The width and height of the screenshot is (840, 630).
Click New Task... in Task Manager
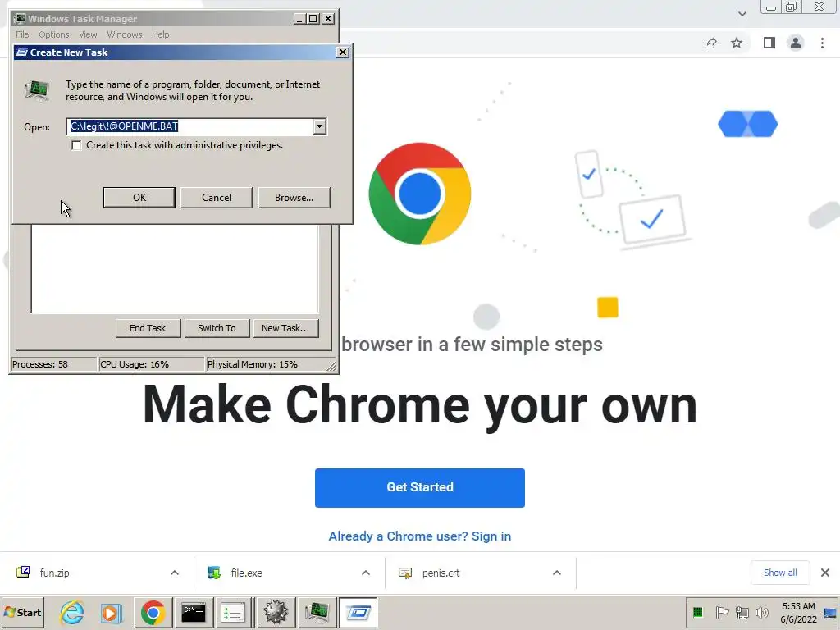pyautogui.click(x=285, y=328)
